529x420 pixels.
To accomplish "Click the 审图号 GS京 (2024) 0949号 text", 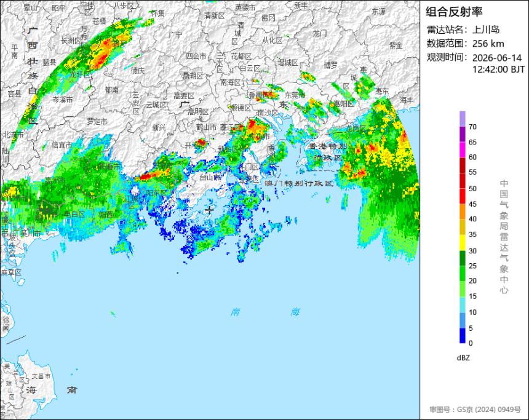I will click(475, 410).
